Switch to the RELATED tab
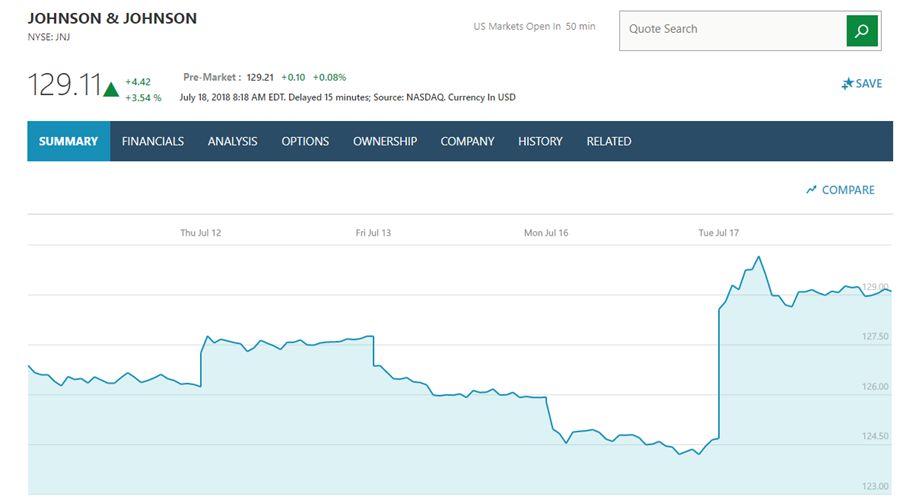This screenshot has height=500, width=900. point(608,141)
